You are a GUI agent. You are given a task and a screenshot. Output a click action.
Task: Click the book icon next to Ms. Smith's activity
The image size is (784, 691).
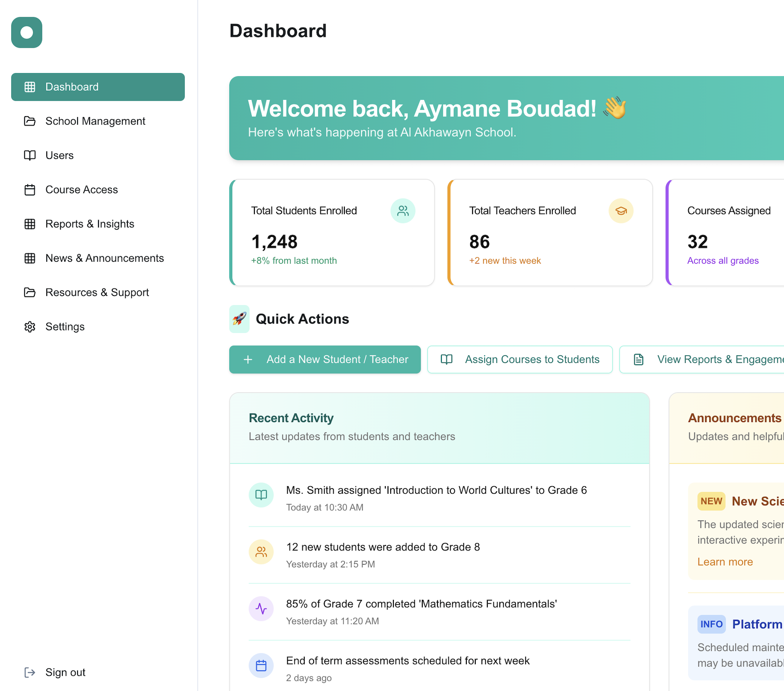point(261,495)
